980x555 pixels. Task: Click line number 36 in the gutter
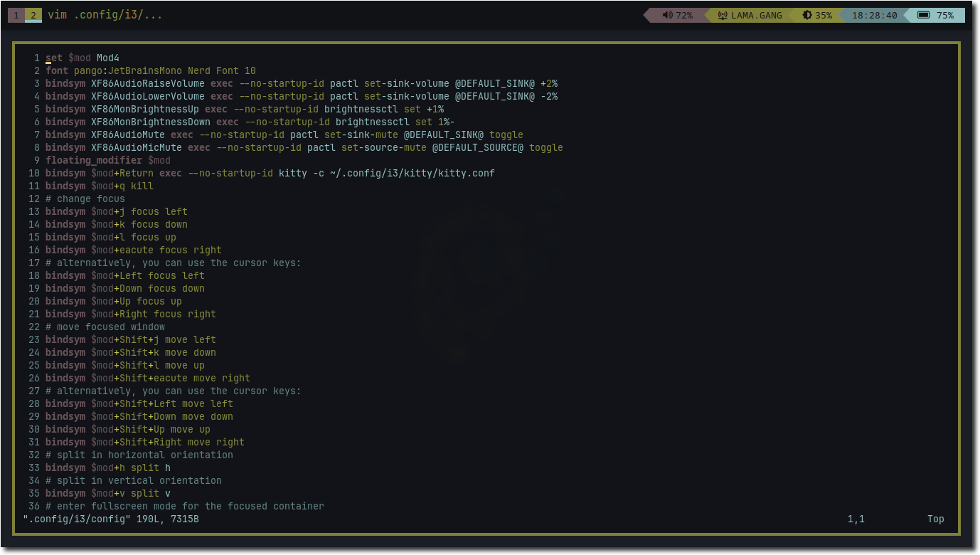click(34, 506)
